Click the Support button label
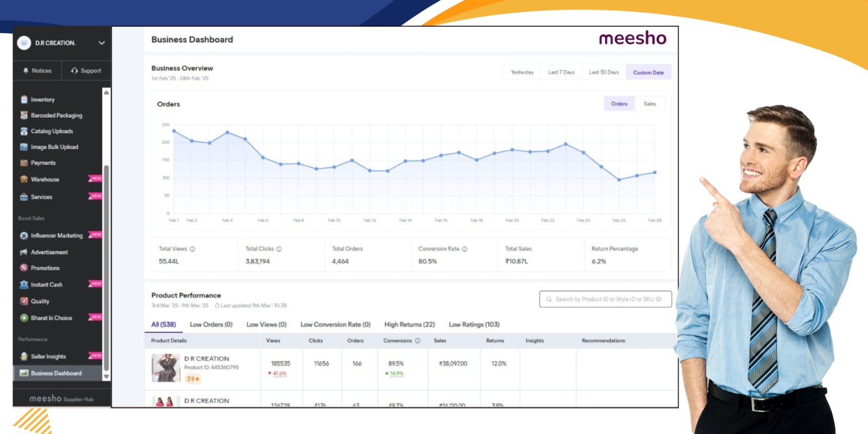The image size is (868, 434). [91, 71]
